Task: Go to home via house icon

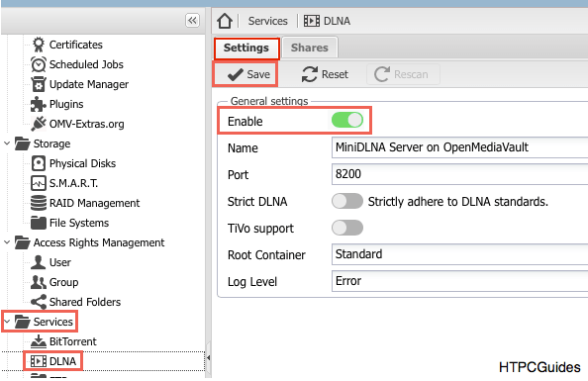Action: click(225, 21)
